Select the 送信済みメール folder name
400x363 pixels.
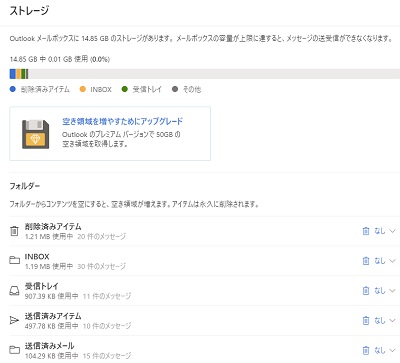(49, 346)
